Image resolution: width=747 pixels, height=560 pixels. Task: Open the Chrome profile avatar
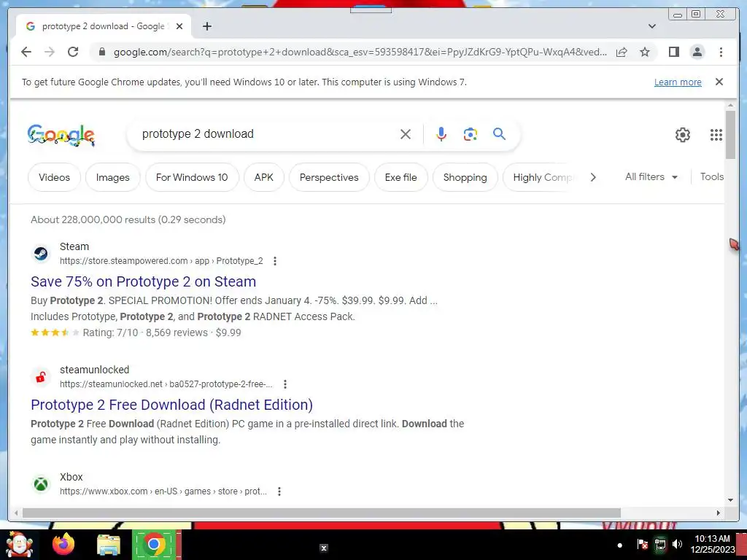click(x=697, y=52)
